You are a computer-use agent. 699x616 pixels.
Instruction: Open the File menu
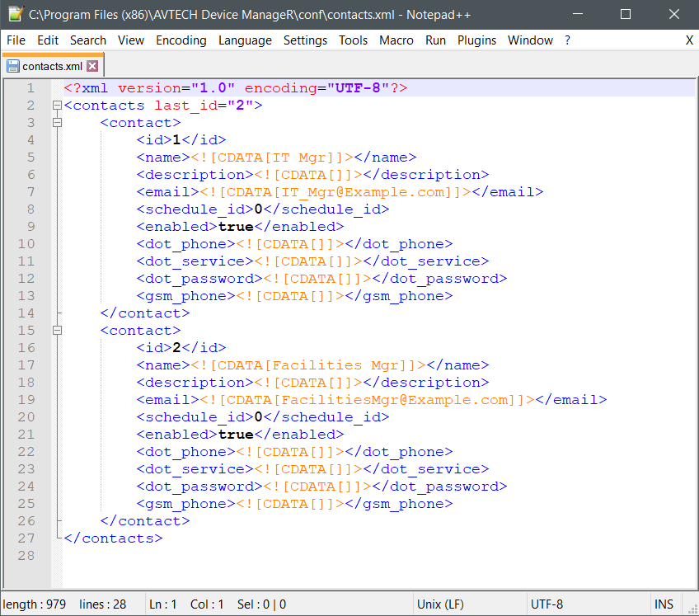(16, 40)
